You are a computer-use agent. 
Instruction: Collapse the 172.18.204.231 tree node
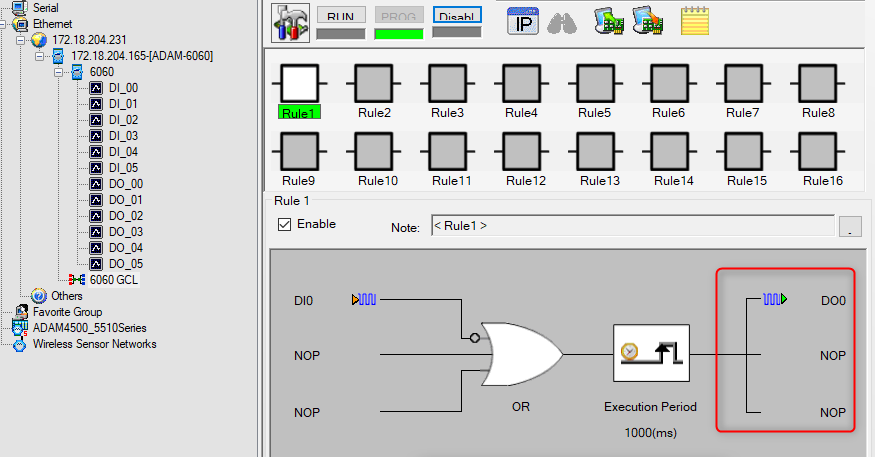coord(21,40)
